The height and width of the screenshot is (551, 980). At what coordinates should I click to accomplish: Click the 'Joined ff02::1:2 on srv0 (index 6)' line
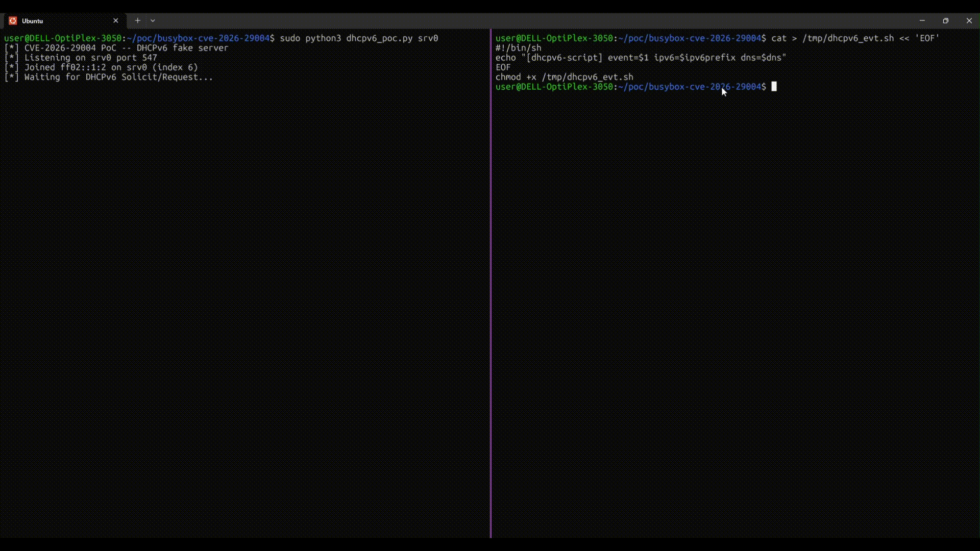[111, 67]
